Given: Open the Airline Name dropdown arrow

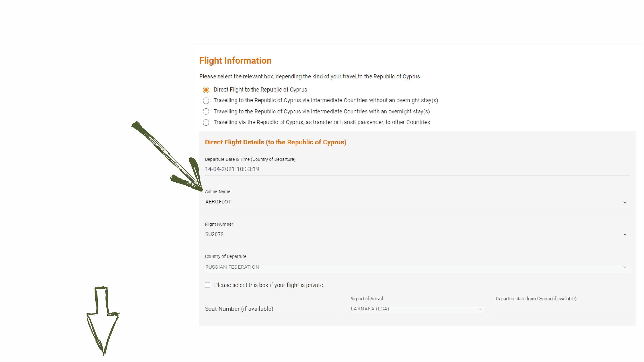Looking at the screenshot, I should coord(624,202).
